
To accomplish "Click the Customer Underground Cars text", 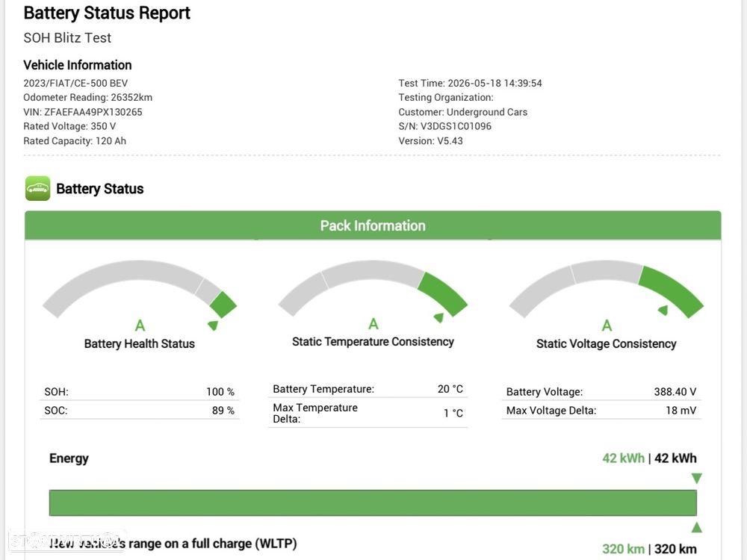I will click(x=463, y=112).
